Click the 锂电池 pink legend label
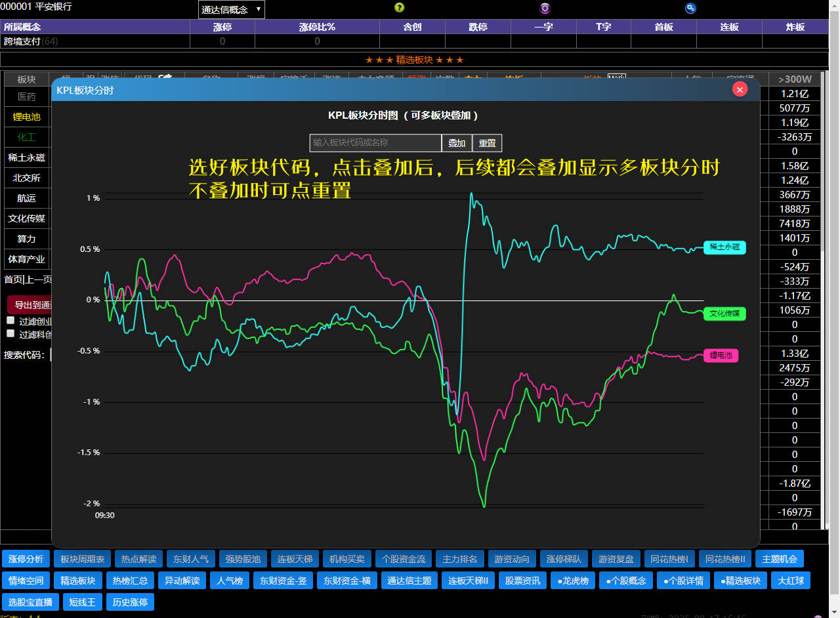 [721, 356]
